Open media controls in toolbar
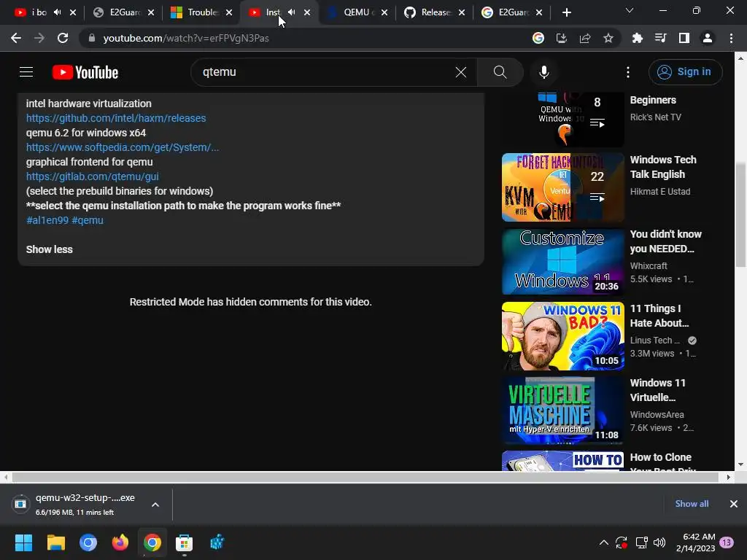Screen dimensions: 747x560 [x=660, y=38]
